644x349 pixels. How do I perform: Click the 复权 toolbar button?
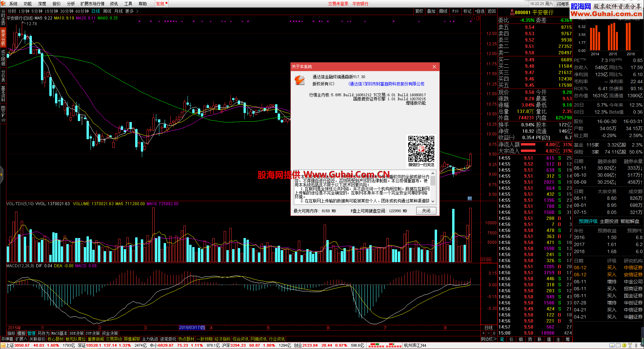[419, 11]
